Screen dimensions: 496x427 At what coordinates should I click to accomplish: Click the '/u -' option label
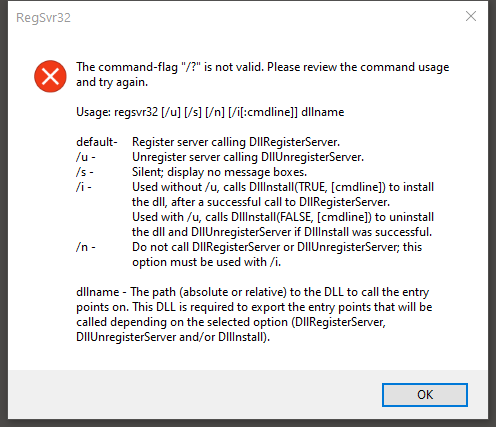click(86, 157)
